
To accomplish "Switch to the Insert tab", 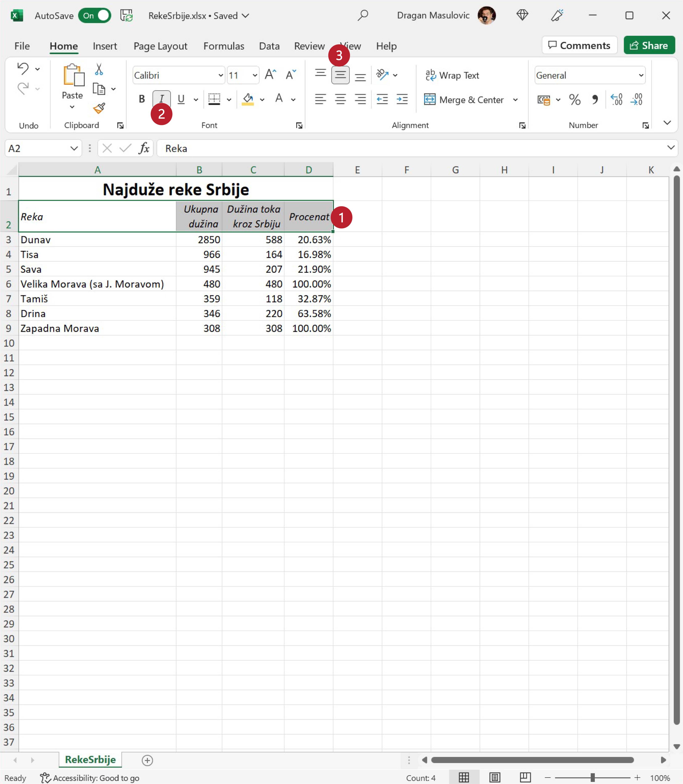I will (x=105, y=46).
